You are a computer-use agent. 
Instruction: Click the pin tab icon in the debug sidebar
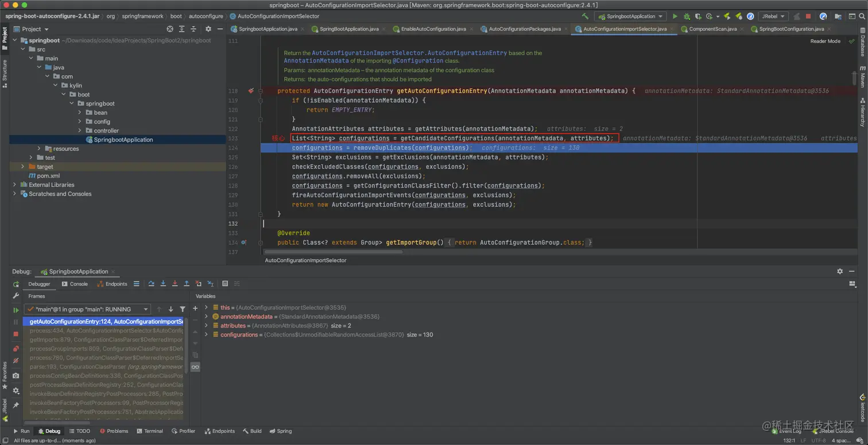coord(16,405)
